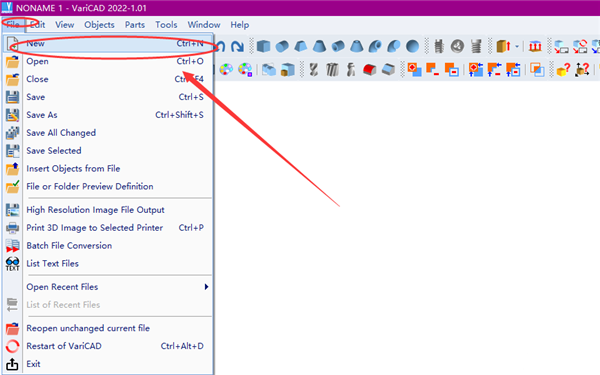
Task: Choose High Resolution Image File Output
Action: pos(108,210)
